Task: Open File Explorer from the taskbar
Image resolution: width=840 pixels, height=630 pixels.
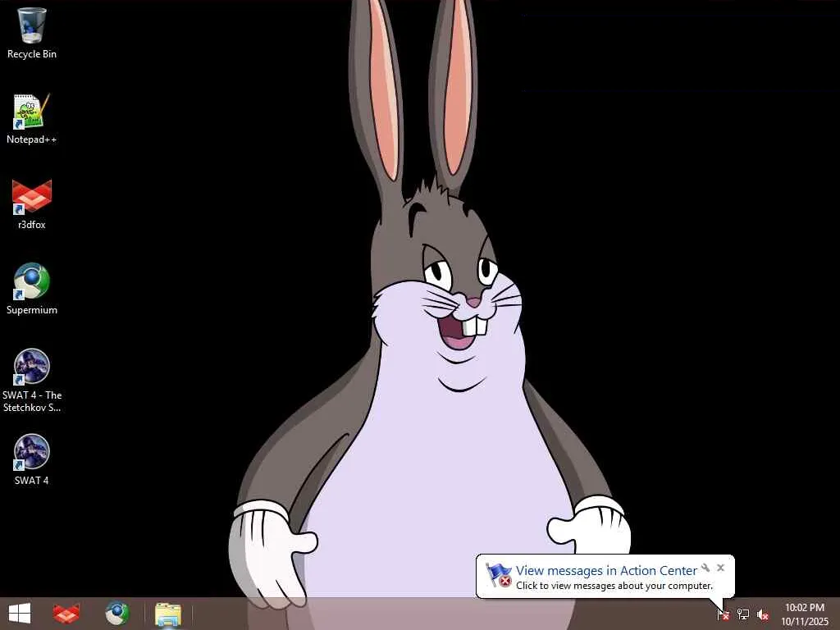Action: (167, 614)
